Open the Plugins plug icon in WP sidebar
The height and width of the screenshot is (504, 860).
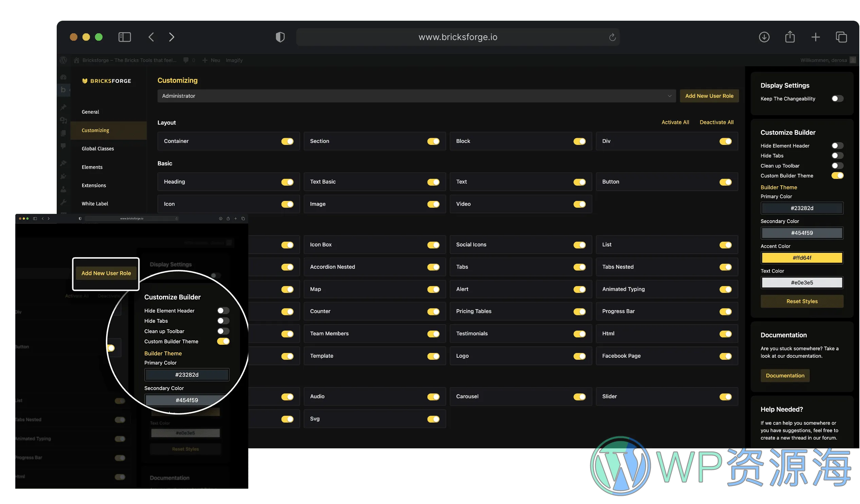63,176
